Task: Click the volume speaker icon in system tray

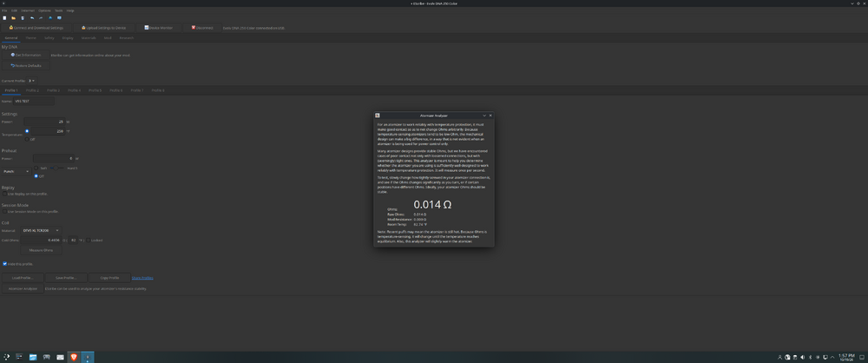Action: pyautogui.click(x=803, y=358)
